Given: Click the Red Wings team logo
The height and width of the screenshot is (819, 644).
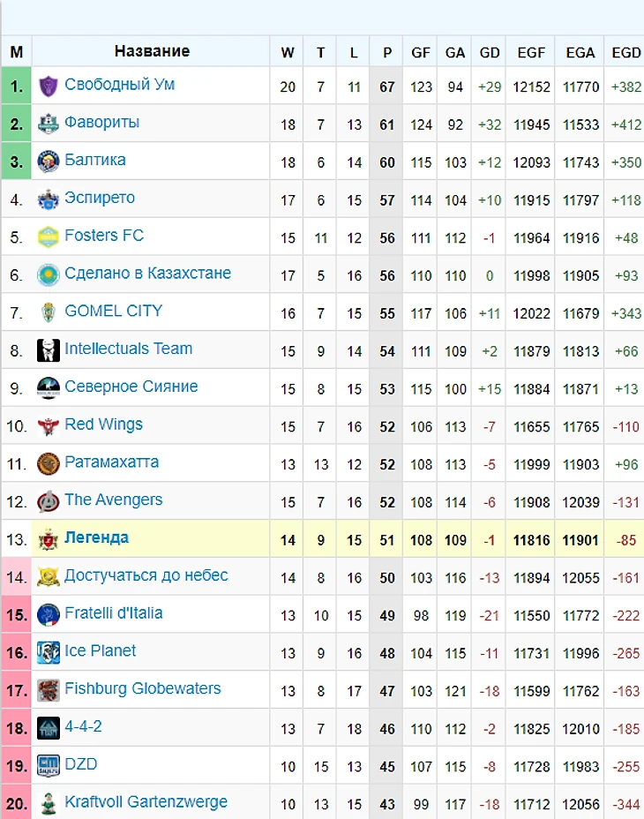Looking at the screenshot, I should 48,426.
